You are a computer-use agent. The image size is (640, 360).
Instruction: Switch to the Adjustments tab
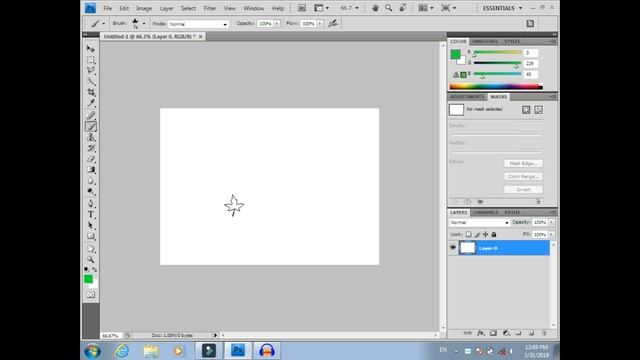pyautogui.click(x=467, y=97)
